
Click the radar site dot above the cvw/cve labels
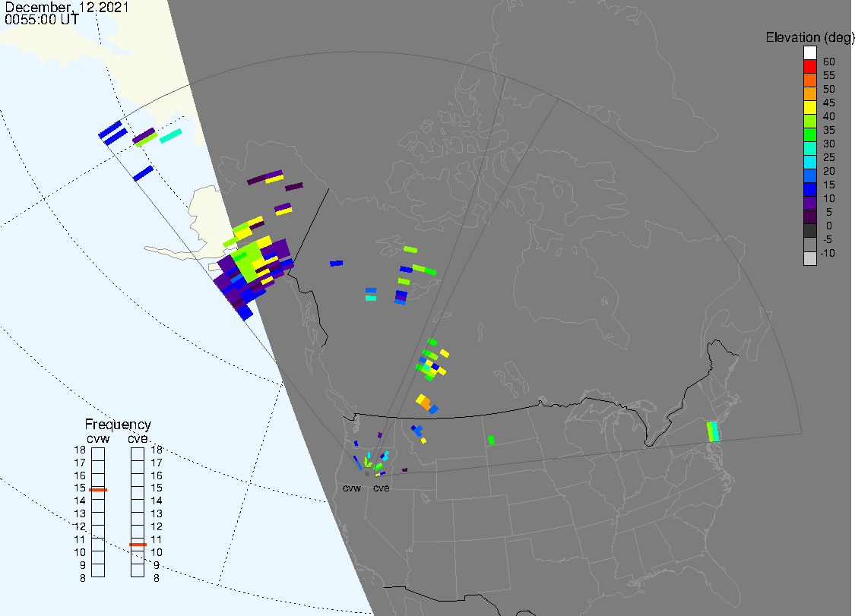[367, 474]
